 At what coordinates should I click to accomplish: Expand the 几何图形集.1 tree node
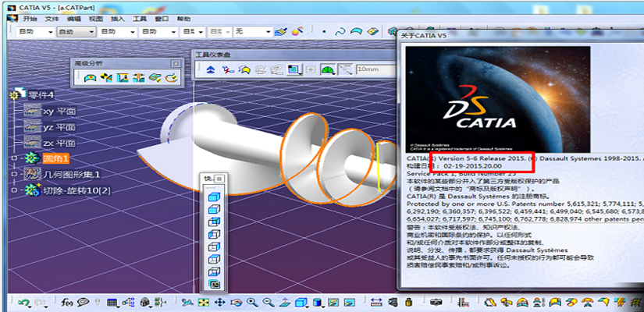(14, 174)
